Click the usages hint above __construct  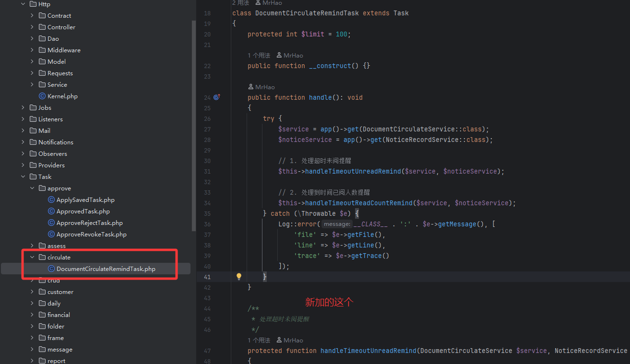click(x=259, y=56)
